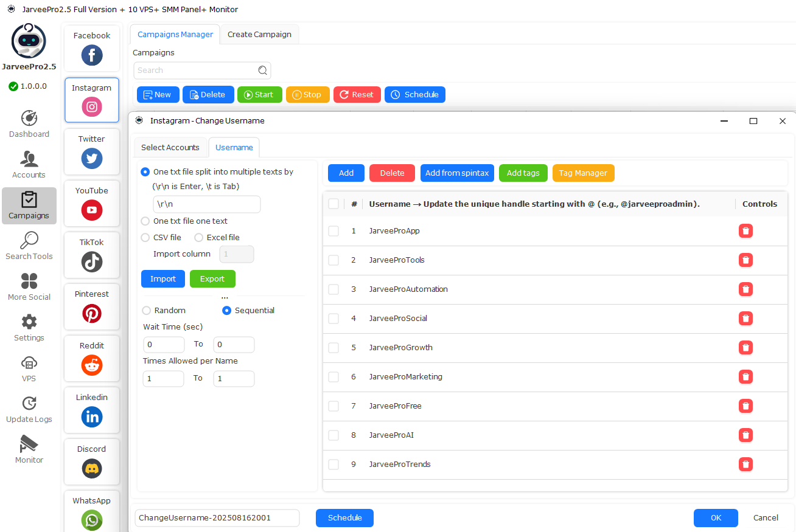Select 'One txt file split into multiple texts' option
796x532 pixels.
(x=145, y=172)
